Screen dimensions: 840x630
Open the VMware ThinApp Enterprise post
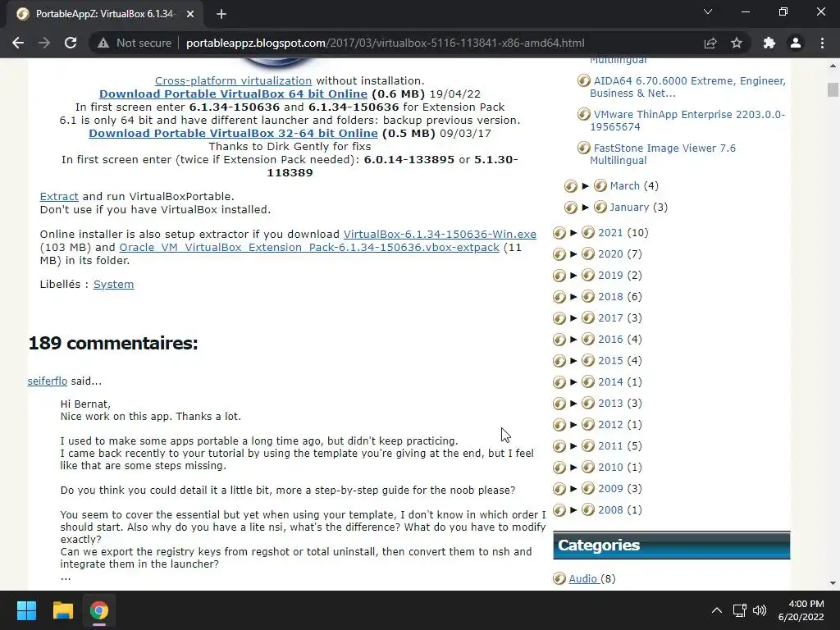point(687,121)
